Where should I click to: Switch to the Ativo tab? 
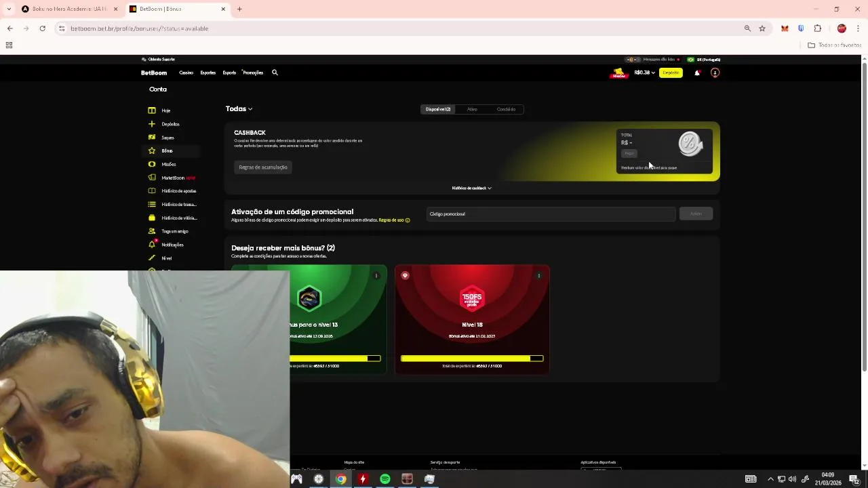click(x=472, y=109)
